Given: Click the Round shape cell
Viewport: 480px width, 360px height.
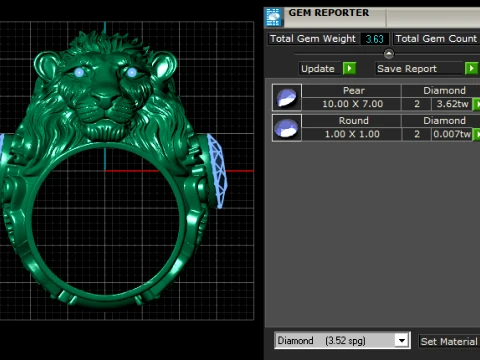Looking at the screenshot, I should [352, 121].
